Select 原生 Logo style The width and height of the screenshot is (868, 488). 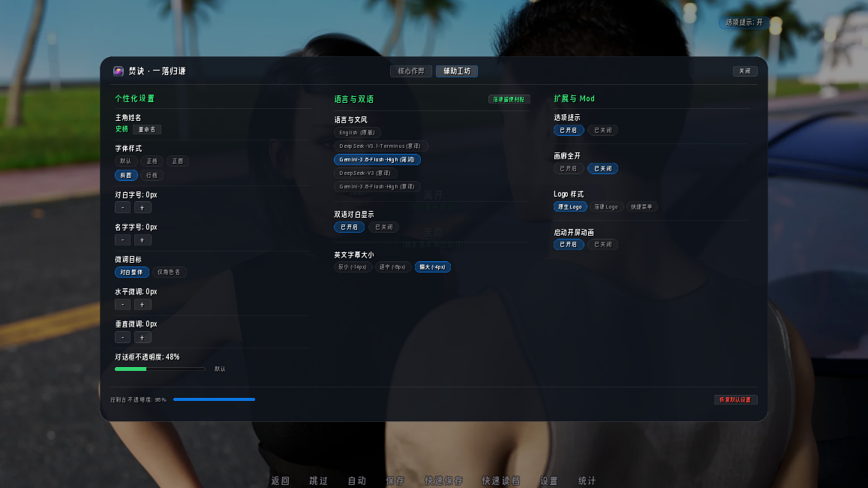tap(570, 206)
